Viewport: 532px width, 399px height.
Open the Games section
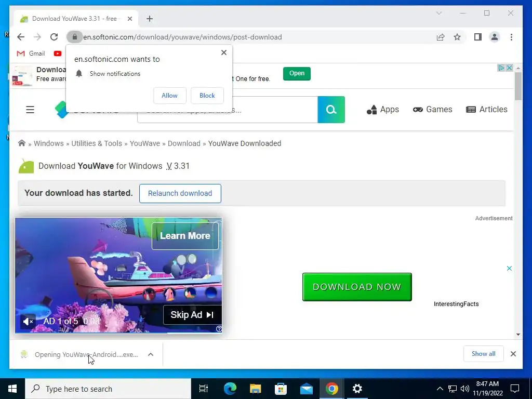[432, 110]
